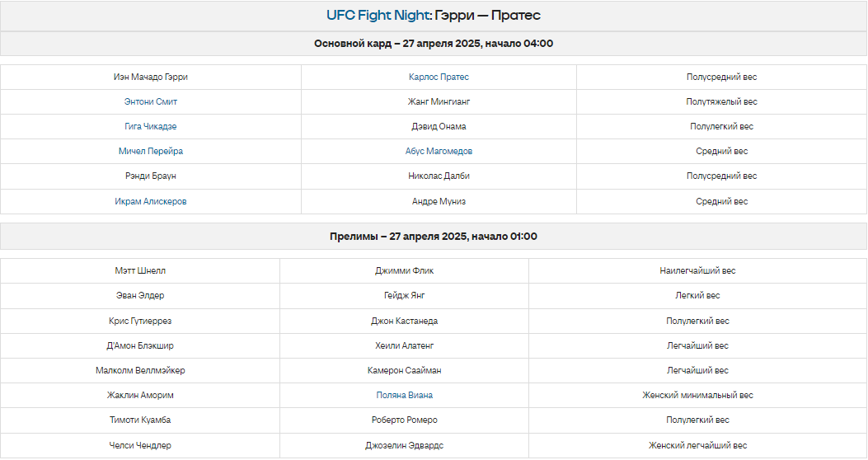Open the Карлос Пратес fighter link
The width and height of the screenshot is (868, 460).
click(x=439, y=77)
